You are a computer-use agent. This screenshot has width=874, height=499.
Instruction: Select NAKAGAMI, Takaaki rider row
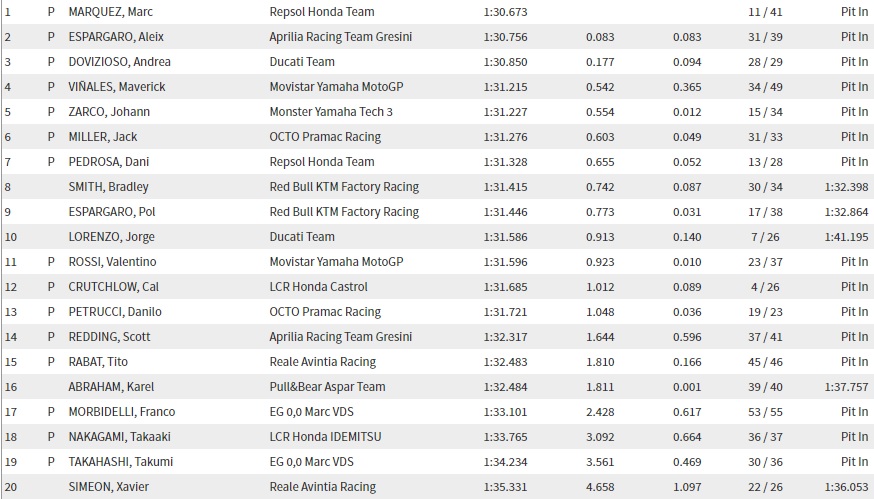(121, 437)
